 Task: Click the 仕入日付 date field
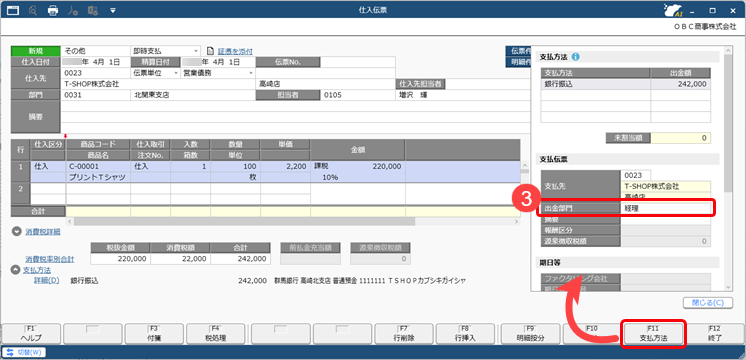click(95, 62)
